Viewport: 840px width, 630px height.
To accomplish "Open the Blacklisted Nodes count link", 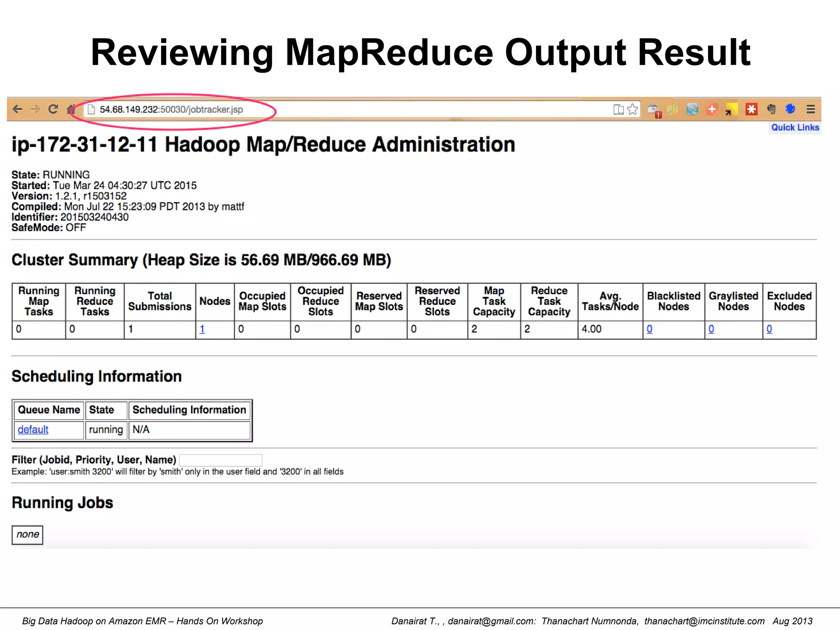I will coord(649,329).
